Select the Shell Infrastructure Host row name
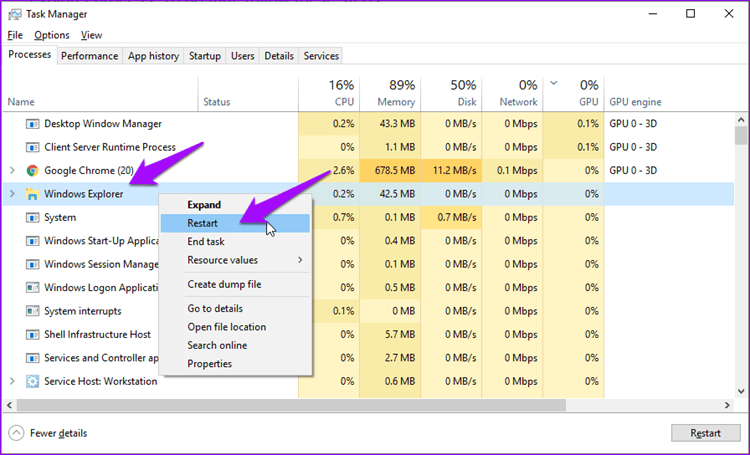 tap(98, 334)
